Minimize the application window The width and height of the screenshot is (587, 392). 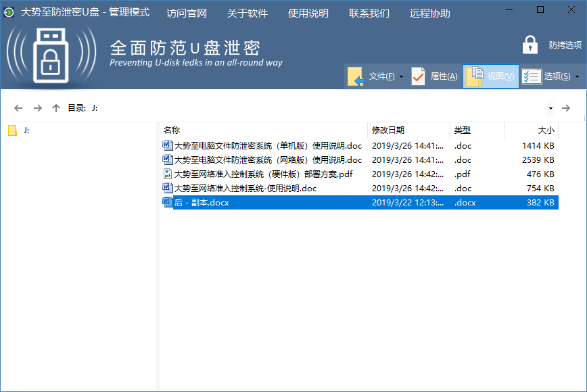click(509, 9)
